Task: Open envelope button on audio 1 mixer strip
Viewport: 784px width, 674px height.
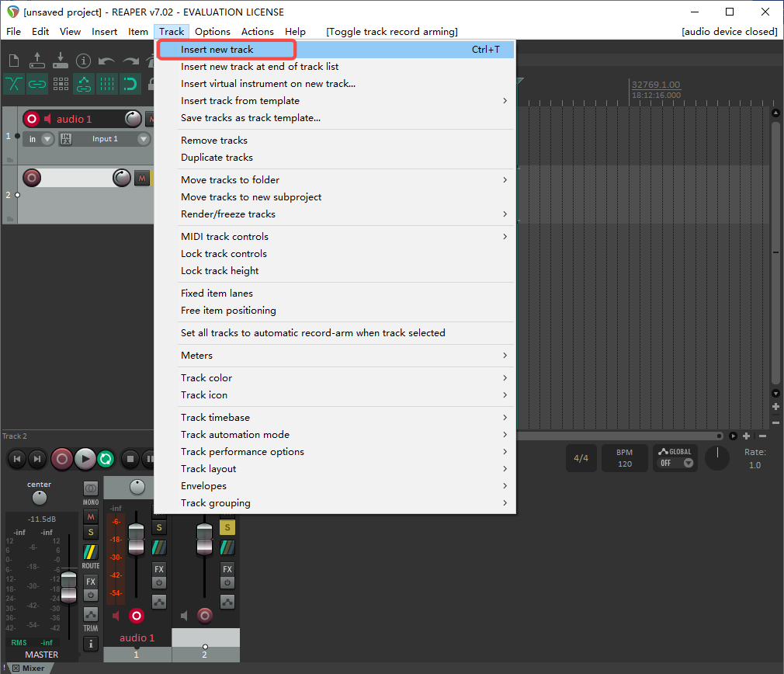Action: tap(159, 602)
